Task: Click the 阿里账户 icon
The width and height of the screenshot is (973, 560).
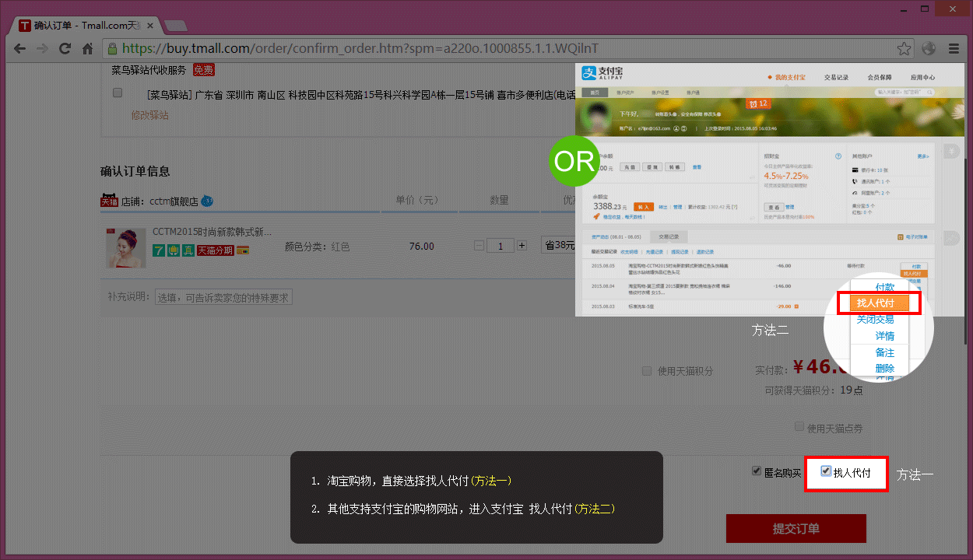Action: (856, 192)
